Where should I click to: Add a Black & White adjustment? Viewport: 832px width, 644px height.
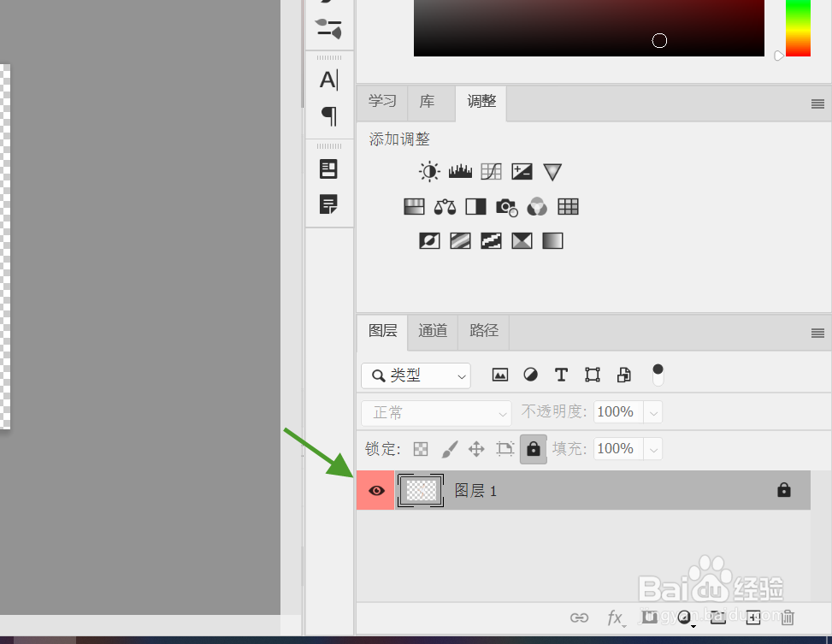pos(475,206)
